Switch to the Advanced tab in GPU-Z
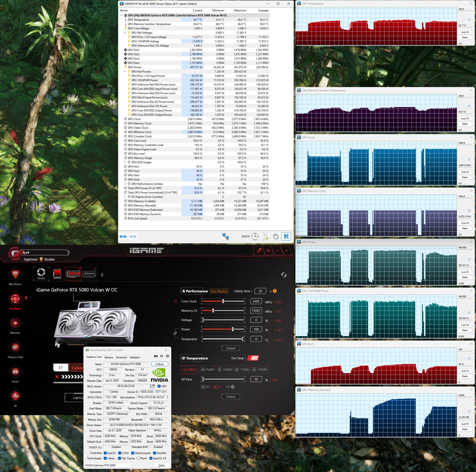 click(121, 357)
